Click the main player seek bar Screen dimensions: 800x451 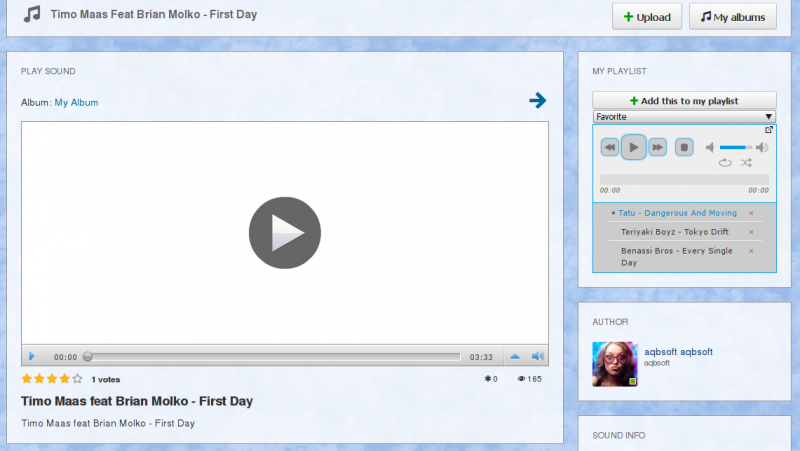pos(274,356)
